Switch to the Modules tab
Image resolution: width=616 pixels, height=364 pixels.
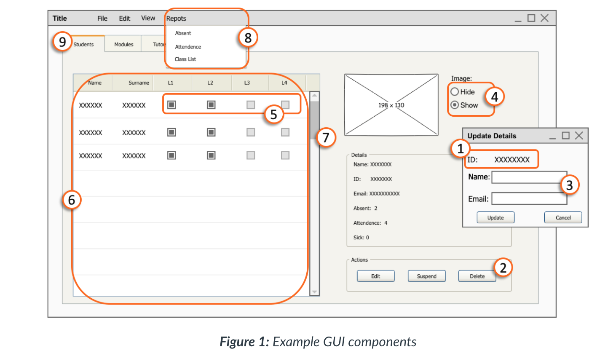[123, 44]
